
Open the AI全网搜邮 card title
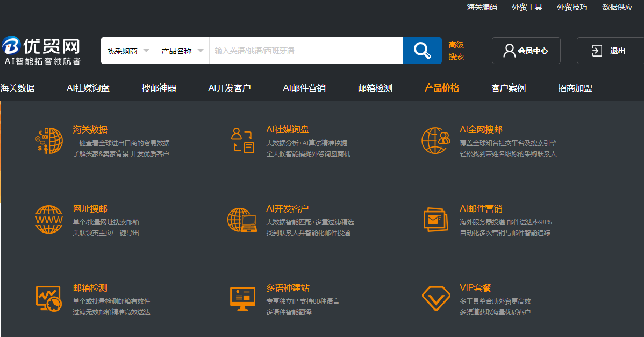481,130
